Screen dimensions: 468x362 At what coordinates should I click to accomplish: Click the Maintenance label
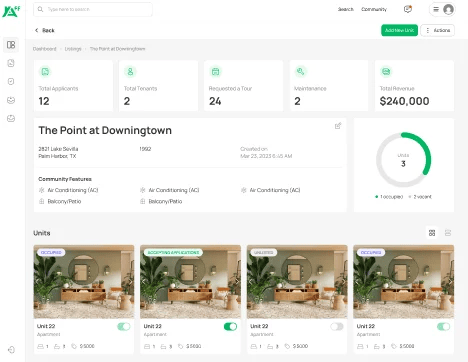pyautogui.click(x=310, y=88)
